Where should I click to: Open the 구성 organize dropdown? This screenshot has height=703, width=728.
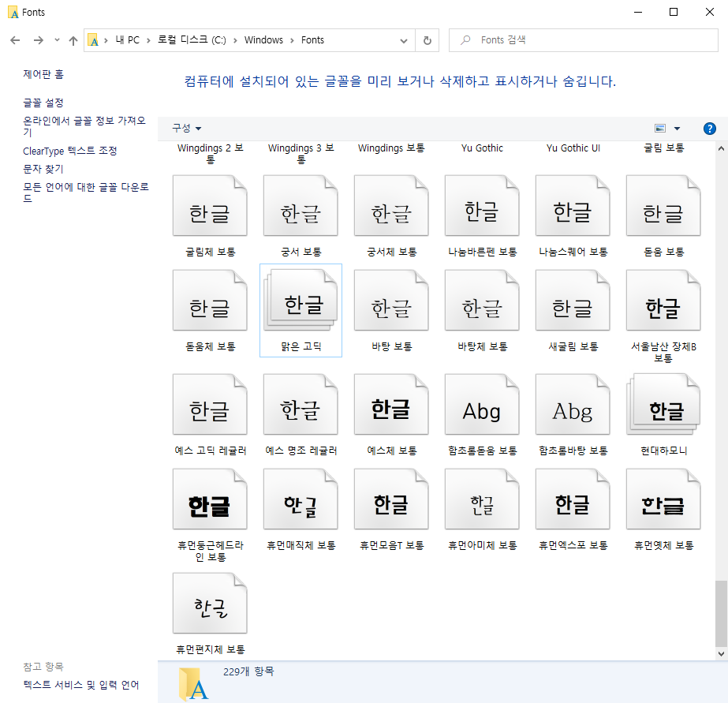[187, 128]
